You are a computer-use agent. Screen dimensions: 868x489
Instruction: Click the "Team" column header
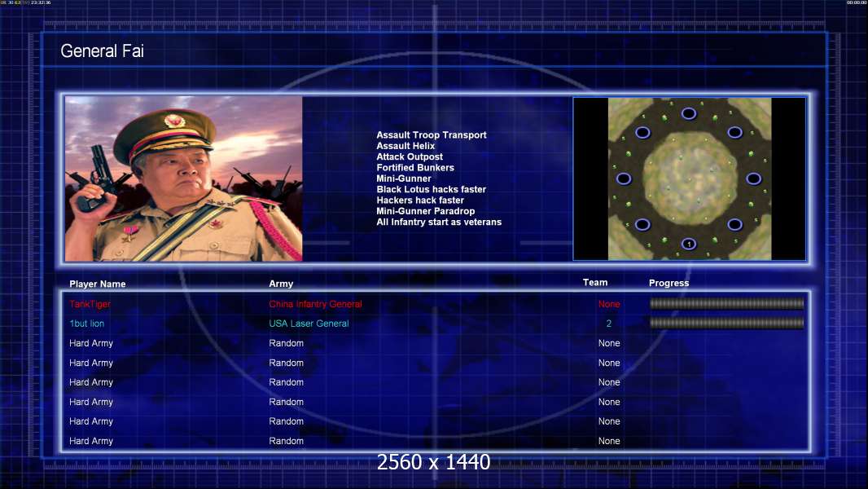595,283
